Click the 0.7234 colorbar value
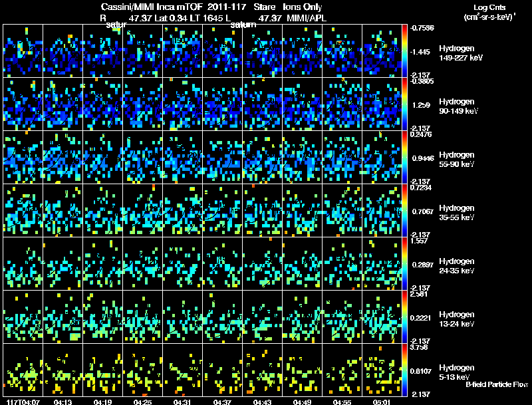 [421, 188]
